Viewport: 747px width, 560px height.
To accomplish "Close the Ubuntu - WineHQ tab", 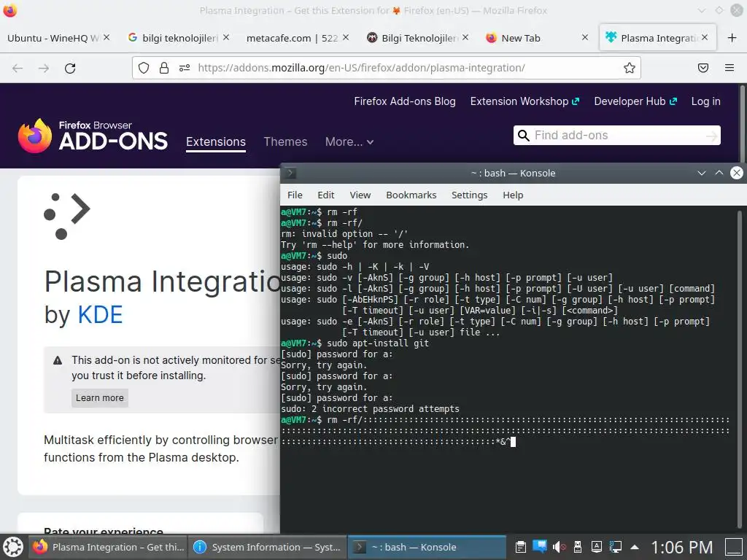I will tap(107, 37).
